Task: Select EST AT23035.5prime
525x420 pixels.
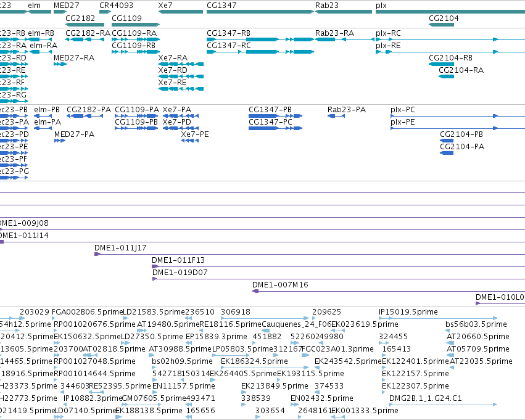Action: click(452, 368)
